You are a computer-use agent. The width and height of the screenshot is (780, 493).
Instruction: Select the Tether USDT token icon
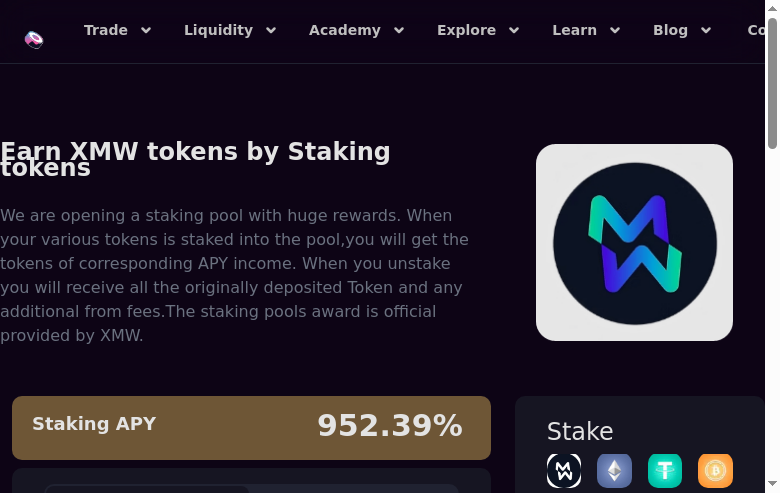665,471
